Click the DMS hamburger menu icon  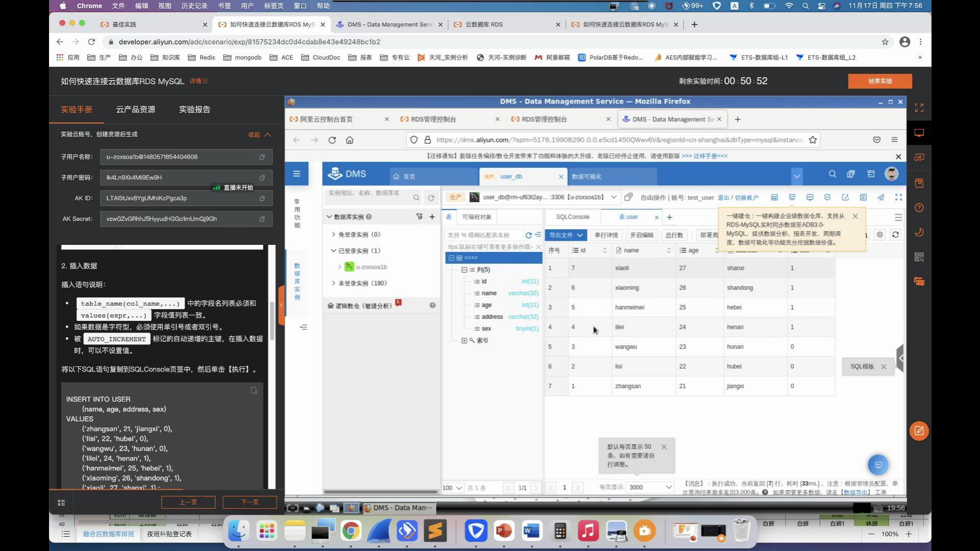pyautogui.click(x=297, y=174)
